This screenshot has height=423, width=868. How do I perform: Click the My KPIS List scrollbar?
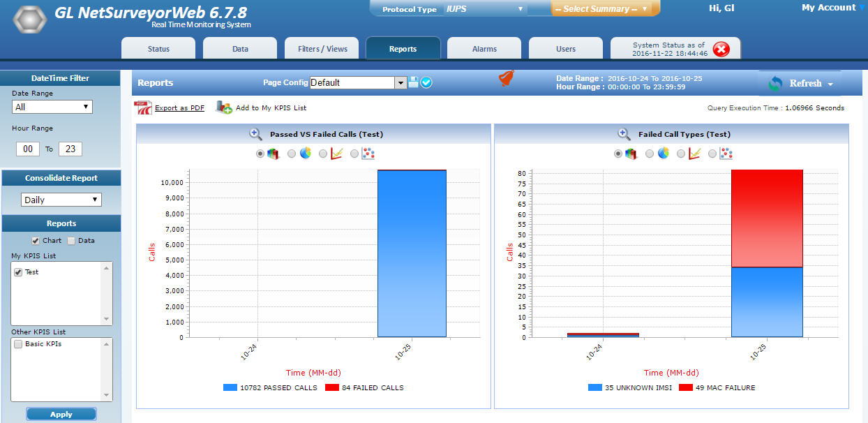(107, 293)
